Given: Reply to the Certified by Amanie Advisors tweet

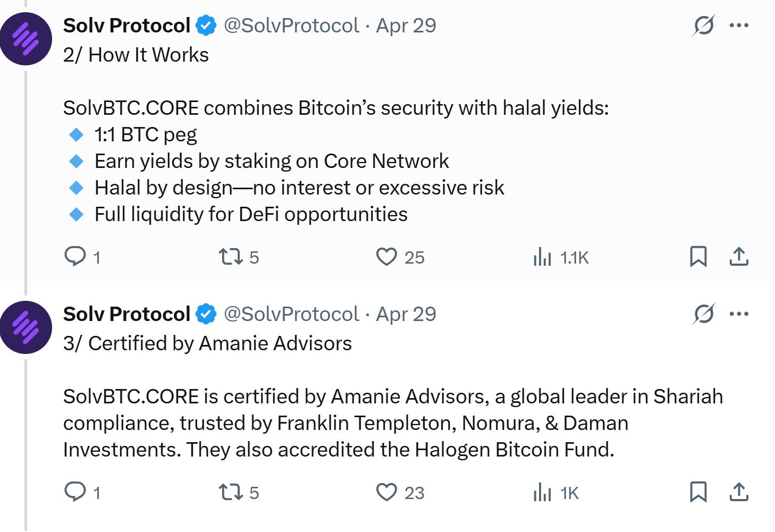Looking at the screenshot, I should (75, 493).
